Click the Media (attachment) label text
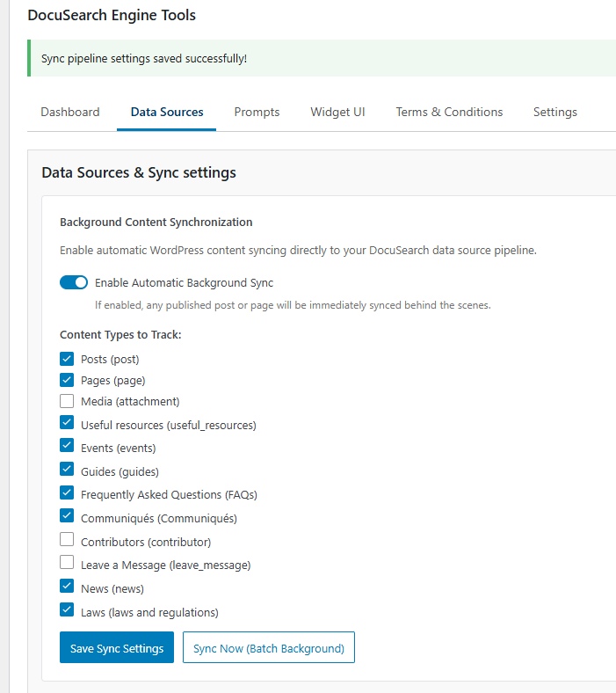 click(x=130, y=402)
